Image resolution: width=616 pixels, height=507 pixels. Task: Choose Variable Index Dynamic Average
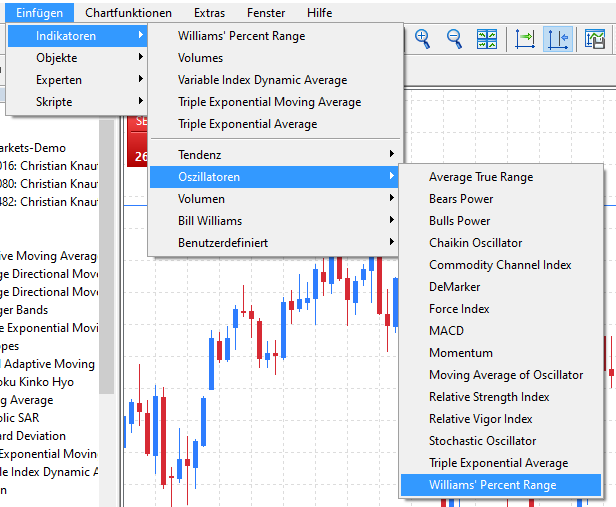274,80
